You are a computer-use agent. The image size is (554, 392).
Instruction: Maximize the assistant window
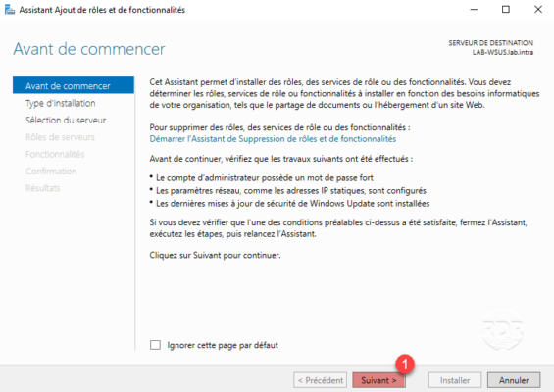tap(506, 10)
